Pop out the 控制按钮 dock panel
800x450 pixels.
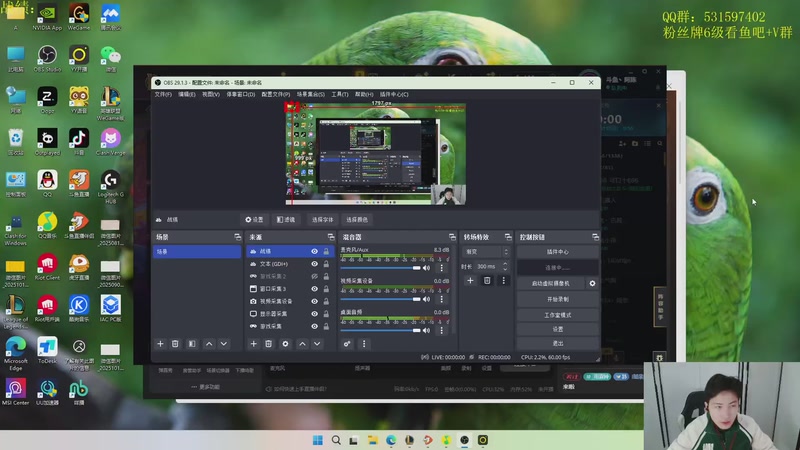(595, 237)
